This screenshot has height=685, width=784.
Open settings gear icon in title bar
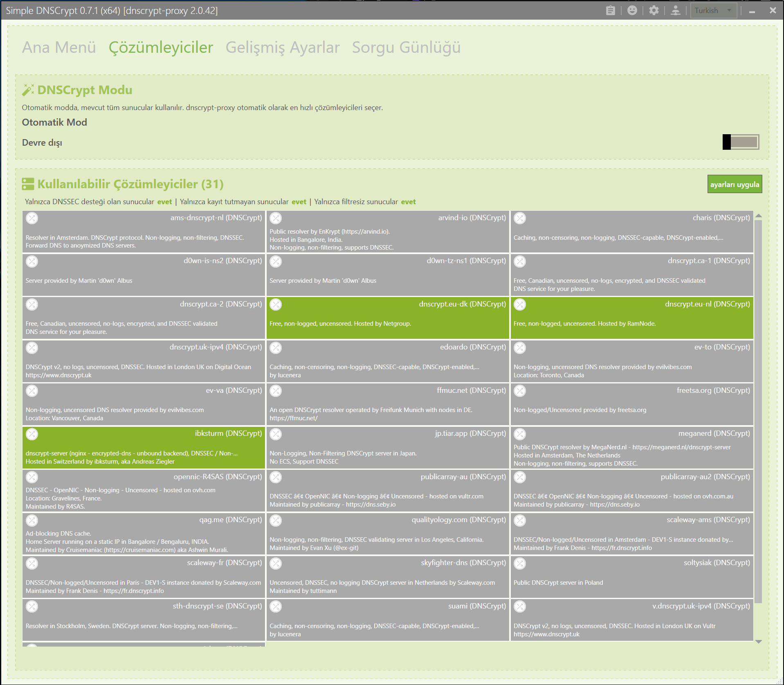click(654, 10)
